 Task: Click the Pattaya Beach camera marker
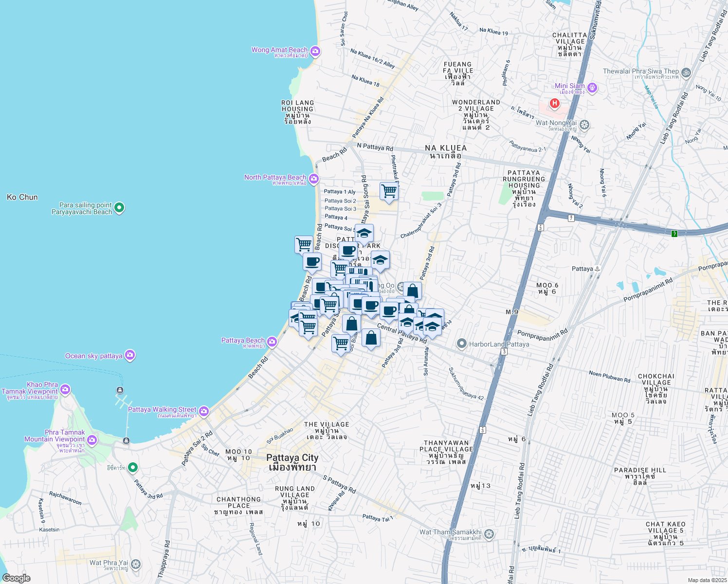click(x=272, y=342)
